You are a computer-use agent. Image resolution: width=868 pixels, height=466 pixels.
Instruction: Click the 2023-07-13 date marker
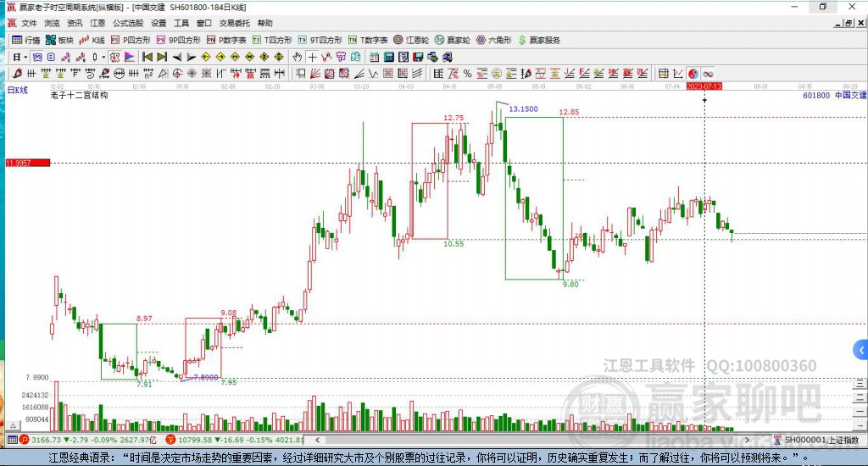(704, 86)
